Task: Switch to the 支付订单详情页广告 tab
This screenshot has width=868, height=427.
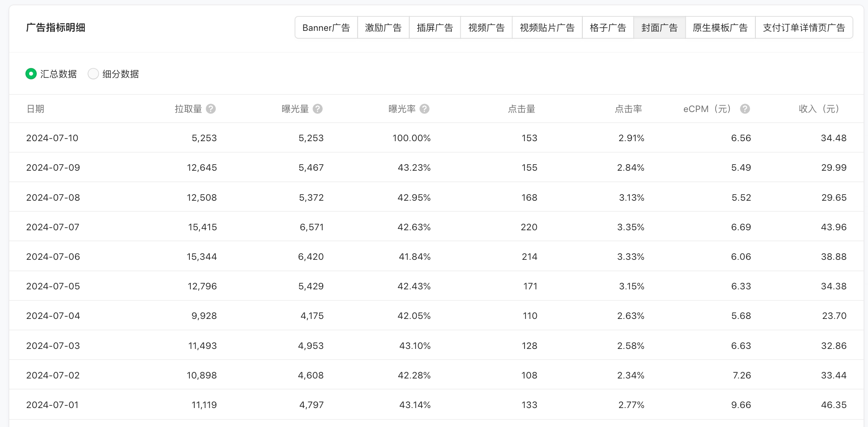Action: [x=804, y=28]
